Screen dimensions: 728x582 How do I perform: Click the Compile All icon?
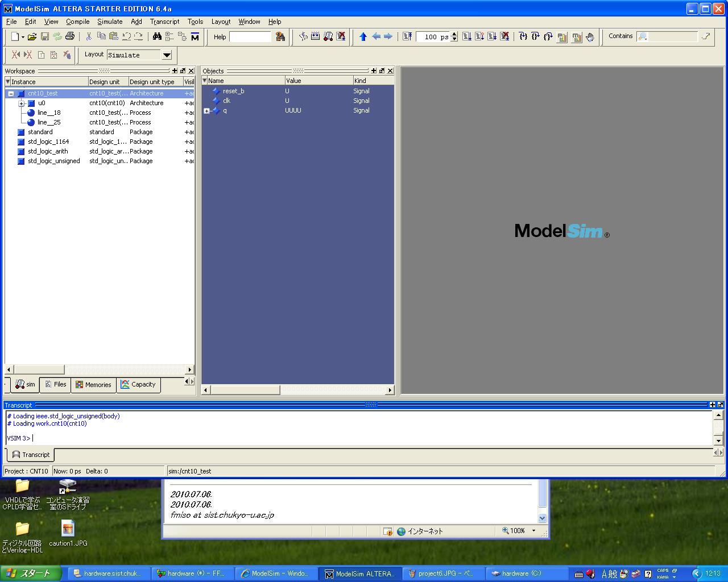(316, 36)
